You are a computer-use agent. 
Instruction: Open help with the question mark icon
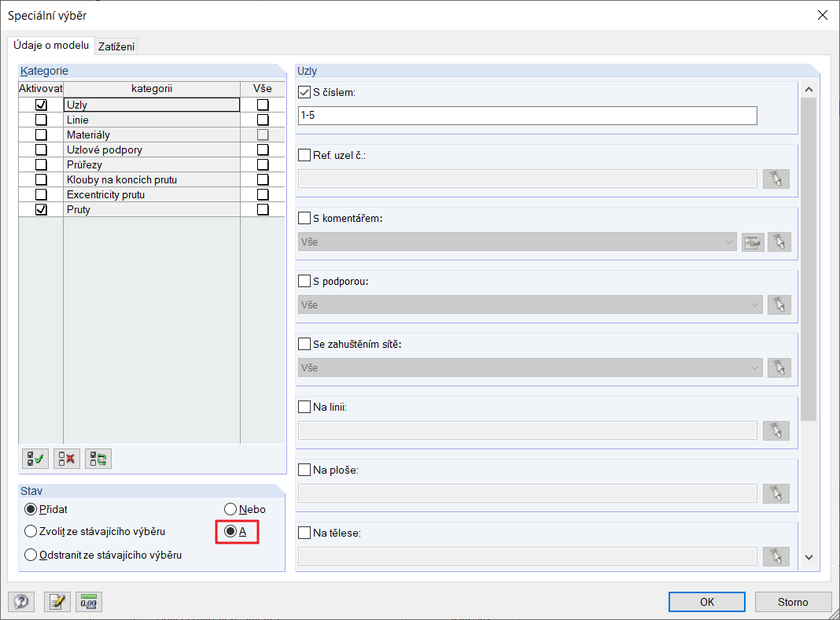pyautogui.click(x=20, y=602)
